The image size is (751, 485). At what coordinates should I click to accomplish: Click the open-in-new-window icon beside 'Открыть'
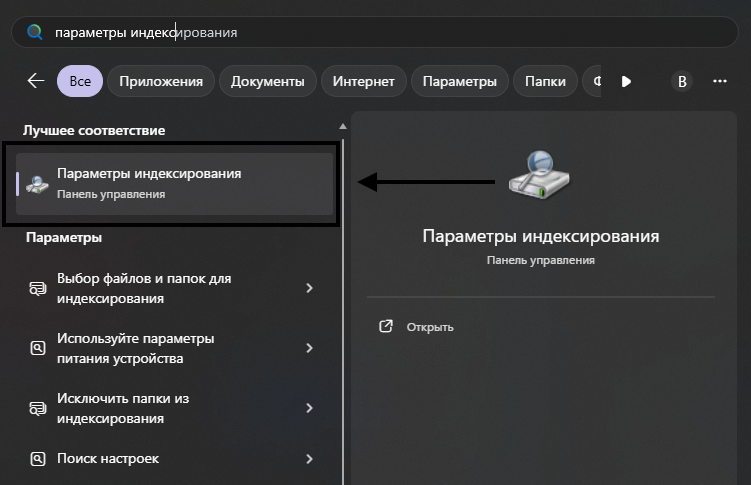386,327
